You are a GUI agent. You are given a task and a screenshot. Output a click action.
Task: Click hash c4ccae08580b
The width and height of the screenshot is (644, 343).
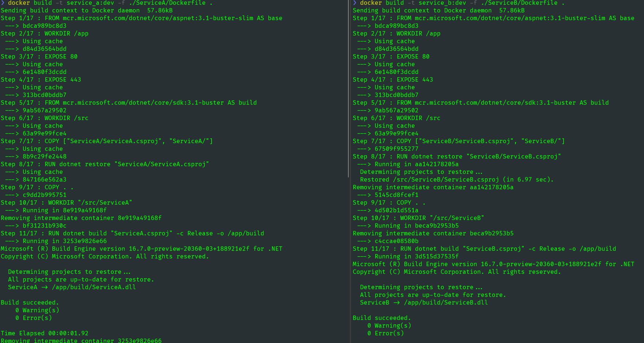click(397, 241)
